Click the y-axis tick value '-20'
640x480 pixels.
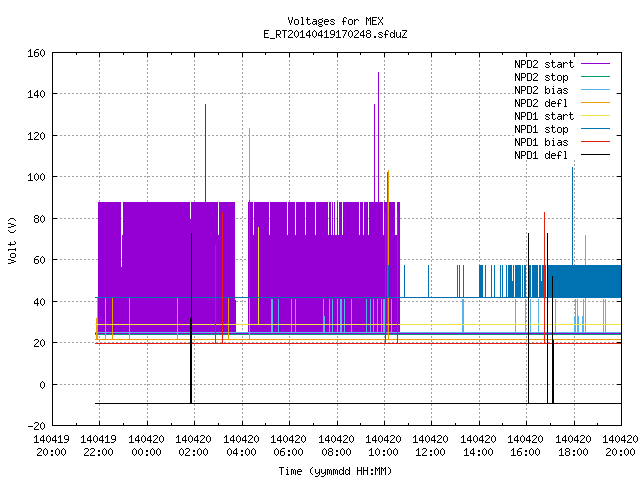(x=36, y=426)
